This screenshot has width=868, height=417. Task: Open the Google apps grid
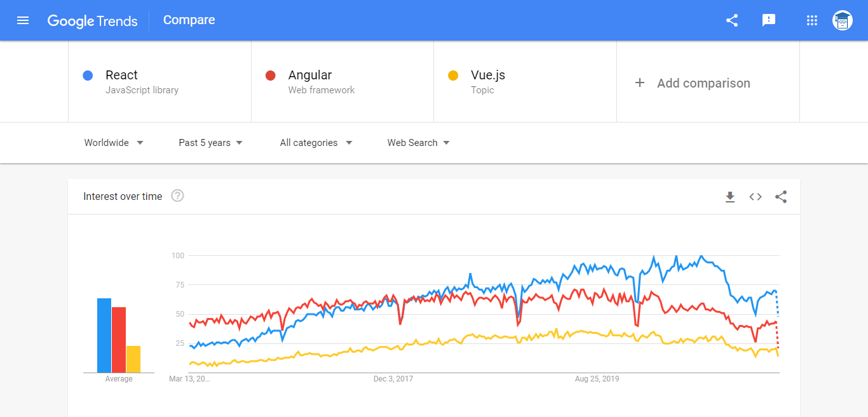[811, 20]
